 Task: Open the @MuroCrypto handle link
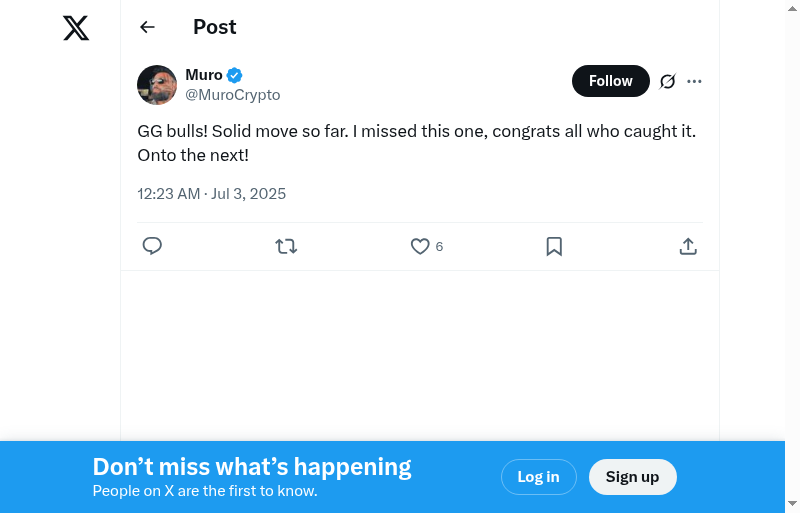tap(232, 95)
